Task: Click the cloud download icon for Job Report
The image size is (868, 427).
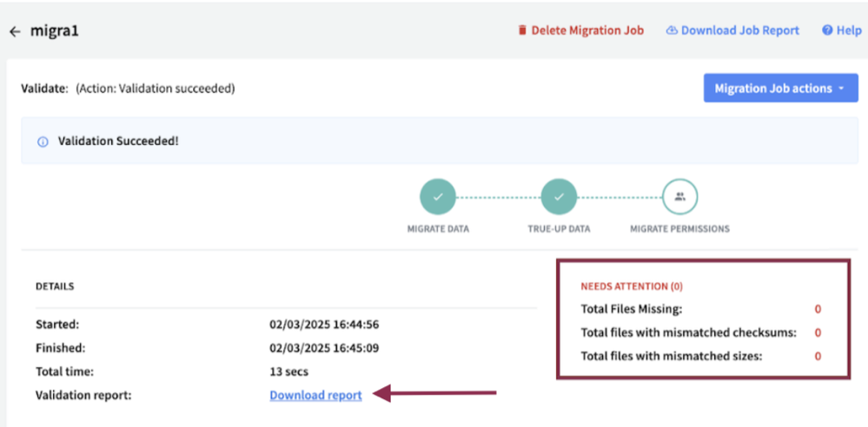Action: [672, 30]
